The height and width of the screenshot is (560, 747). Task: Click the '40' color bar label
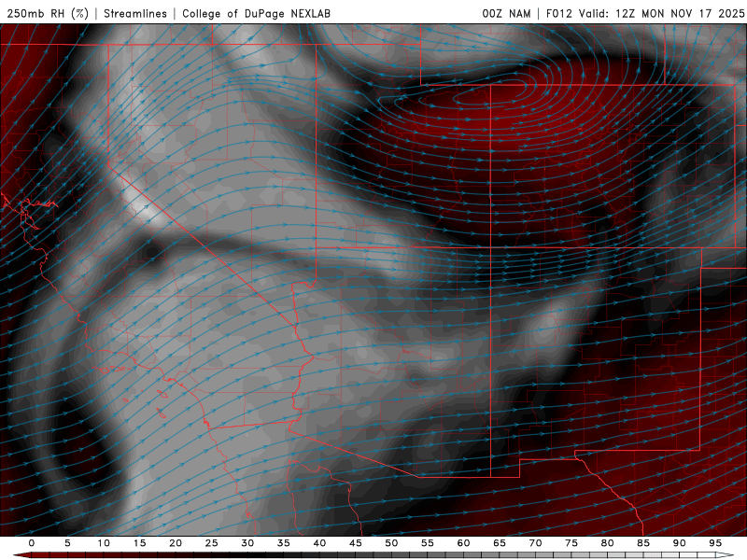(x=319, y=543)
